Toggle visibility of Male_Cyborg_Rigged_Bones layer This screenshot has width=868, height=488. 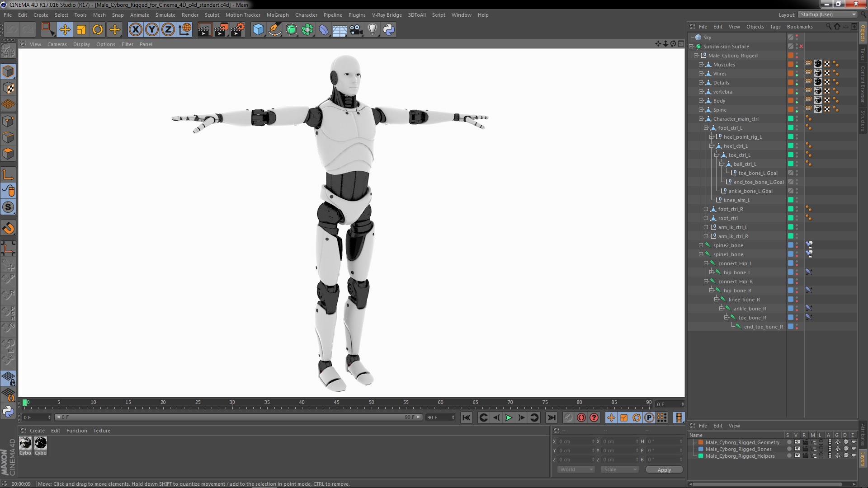point(797,449)
